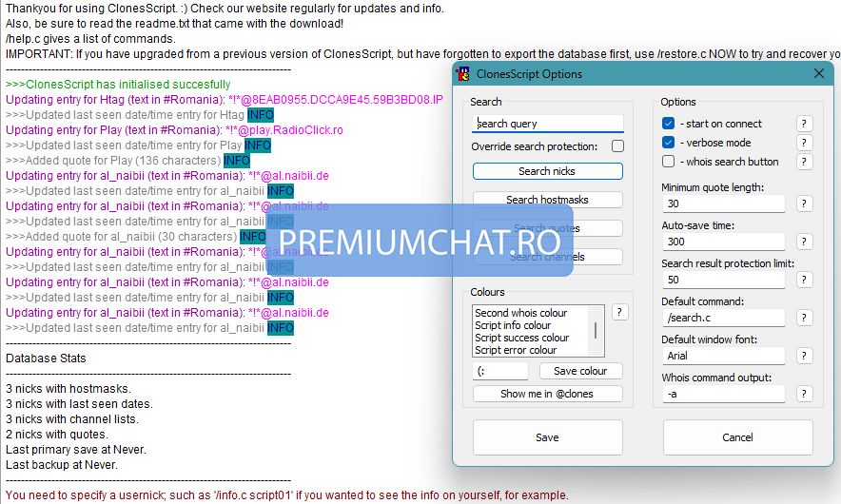Open help for the Colours list

click(619, 312)
